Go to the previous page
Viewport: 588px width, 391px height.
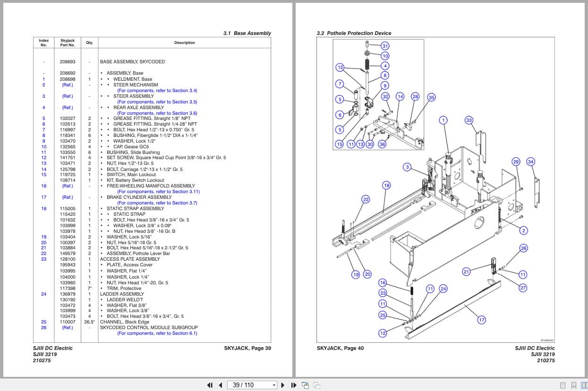[221, 385]
